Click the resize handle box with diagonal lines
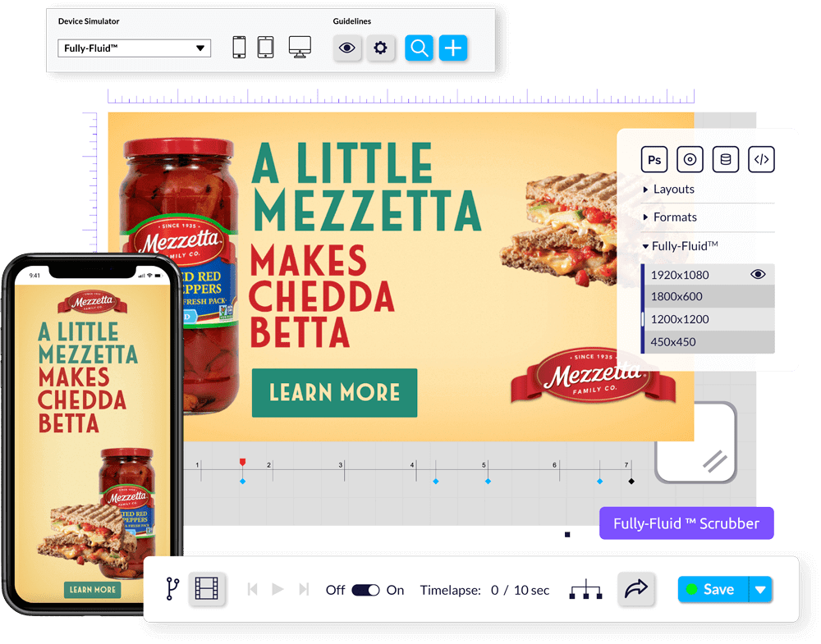The width and height of the screenshot is (821, 644). (696, 442)
